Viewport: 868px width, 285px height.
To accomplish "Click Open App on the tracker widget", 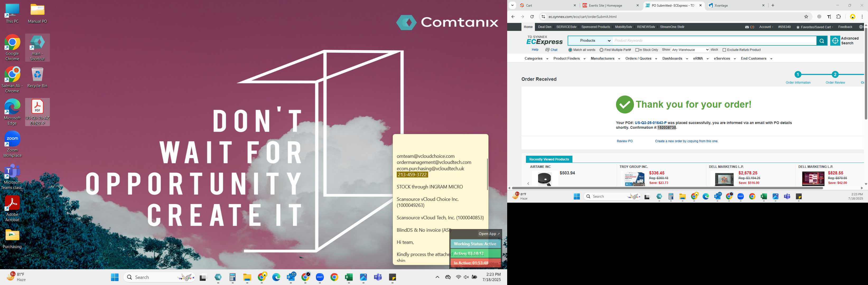I will pyautogui.click(x=489, y=234).
